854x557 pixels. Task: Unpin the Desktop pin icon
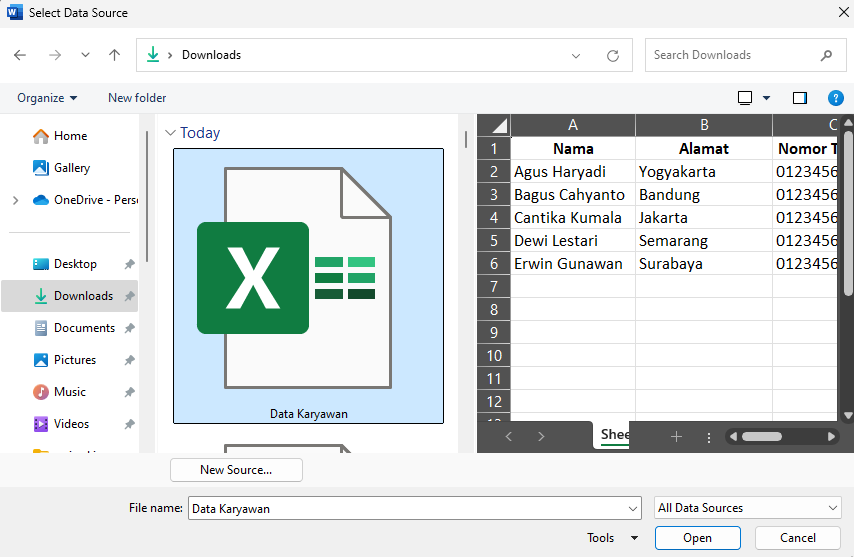click(129, 264)
